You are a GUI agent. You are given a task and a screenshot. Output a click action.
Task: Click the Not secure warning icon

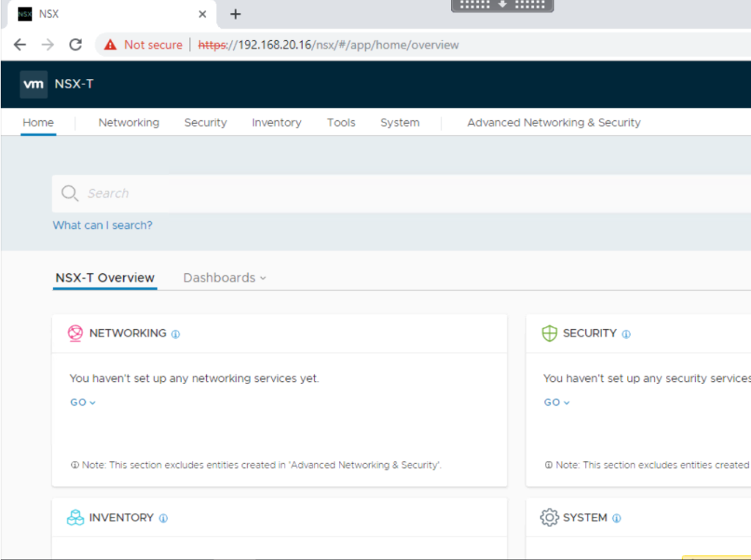tap(110, 45)
